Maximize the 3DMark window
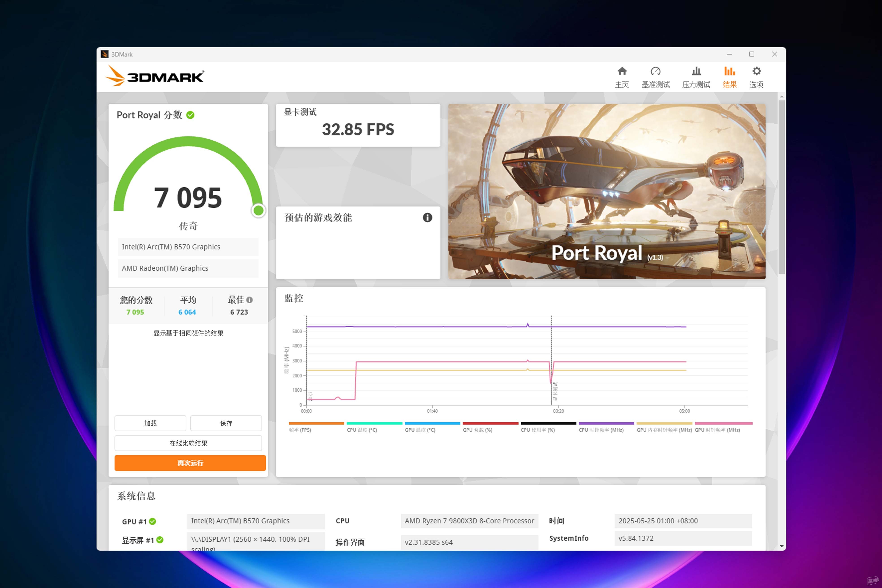This screenshot has width=882, height=588. (x=752, y=54)
